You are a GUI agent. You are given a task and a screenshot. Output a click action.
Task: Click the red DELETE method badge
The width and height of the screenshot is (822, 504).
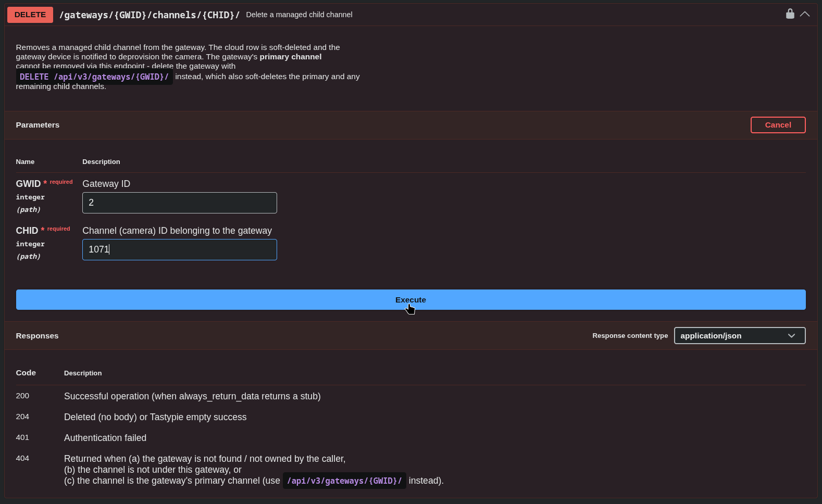click(x=30, y=15)
